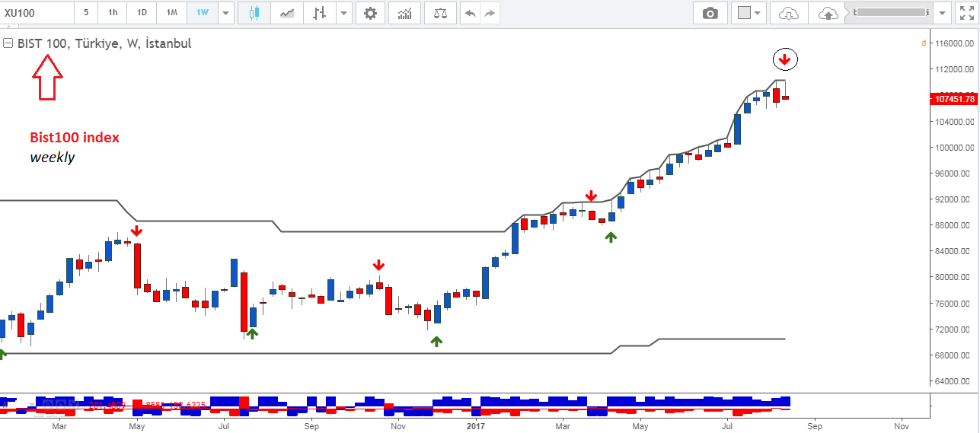Open the layout selector dropdown

tap(750, 13)
